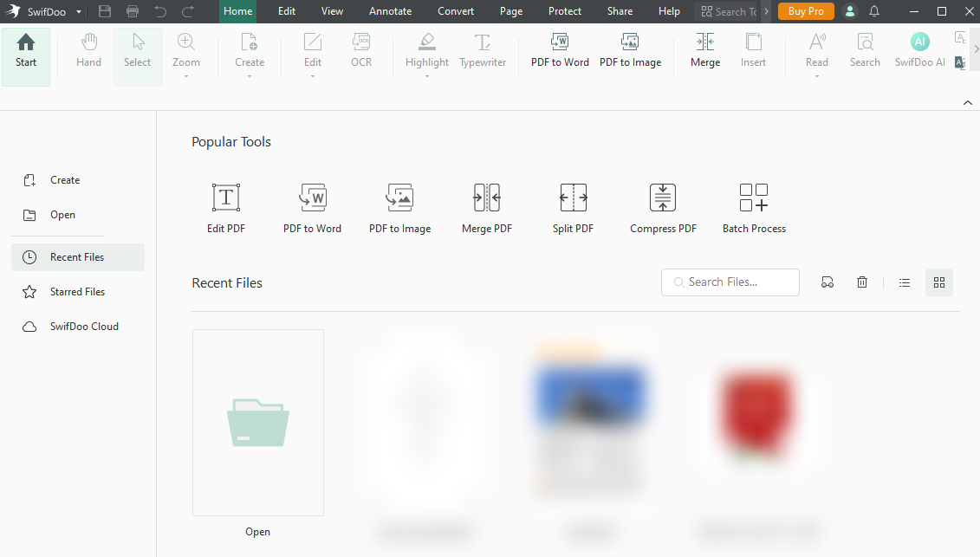The width and height of the screenshot is (980, 557).
Task: Launch the Merge PDF tool
Action: point(486,206)
